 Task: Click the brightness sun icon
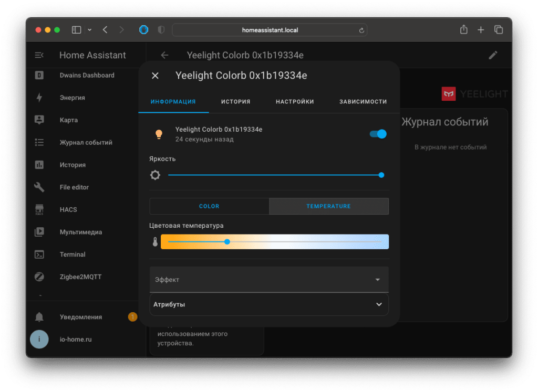155,175
